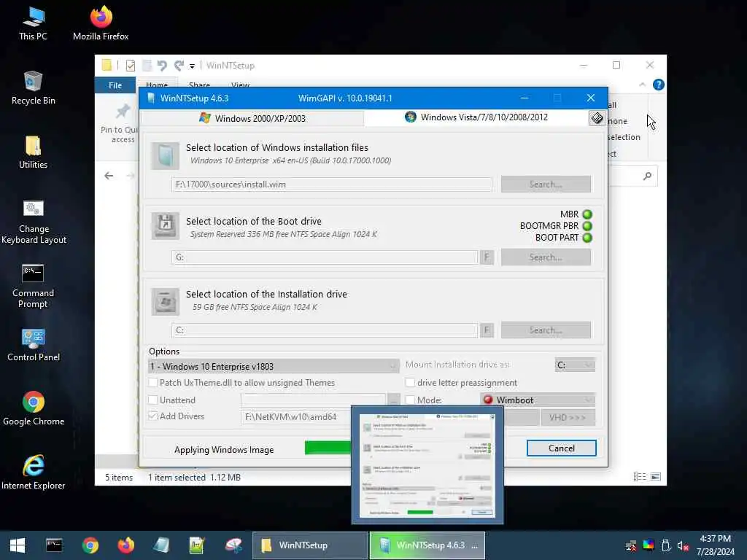Viewport: 747px width, 560px height.
Task: Switch Explorer to details view icon
Action: (639, 477)
